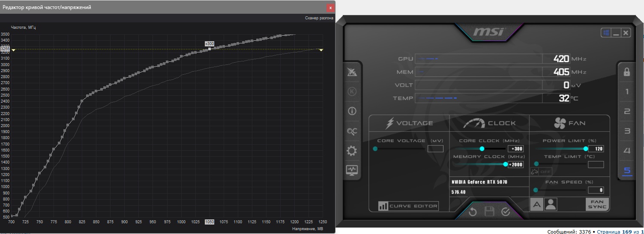
Task: Toggle Windows startup icon in MSI title
Action: tap(605, 33)
